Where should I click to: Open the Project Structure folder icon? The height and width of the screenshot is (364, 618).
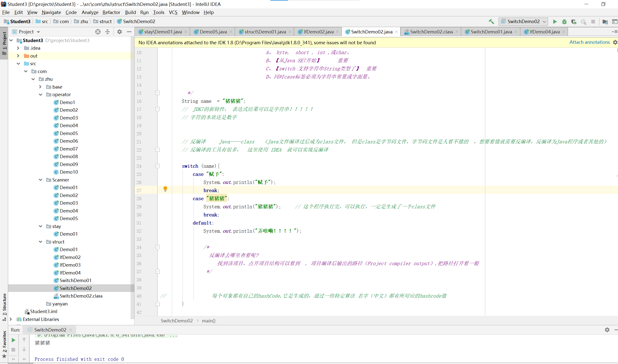pos(605,22)
